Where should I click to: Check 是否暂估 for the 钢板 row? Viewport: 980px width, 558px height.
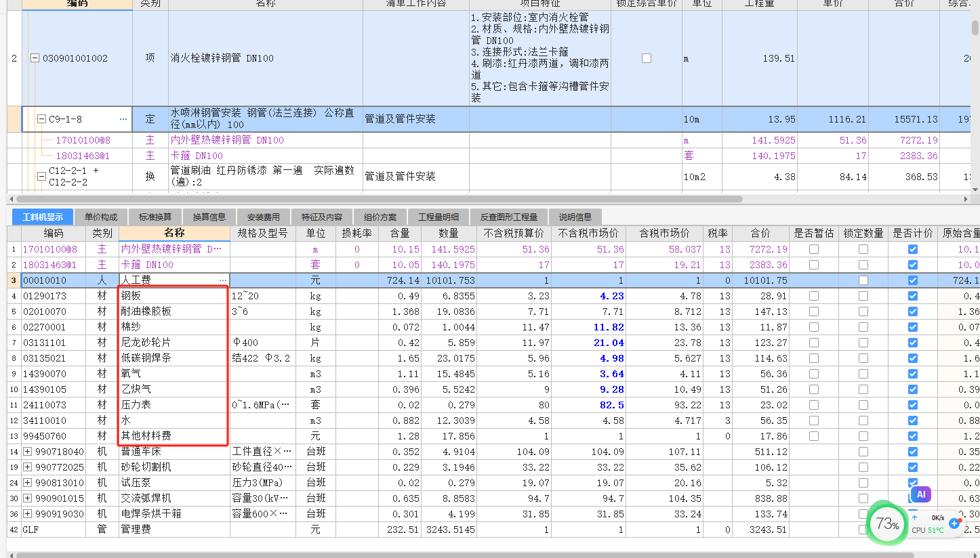click(x=814, y=296)
